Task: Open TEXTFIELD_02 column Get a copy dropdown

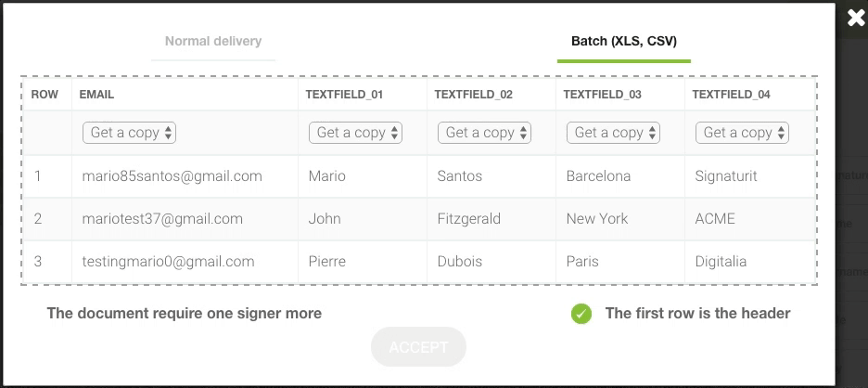Action: coord(484,133)
